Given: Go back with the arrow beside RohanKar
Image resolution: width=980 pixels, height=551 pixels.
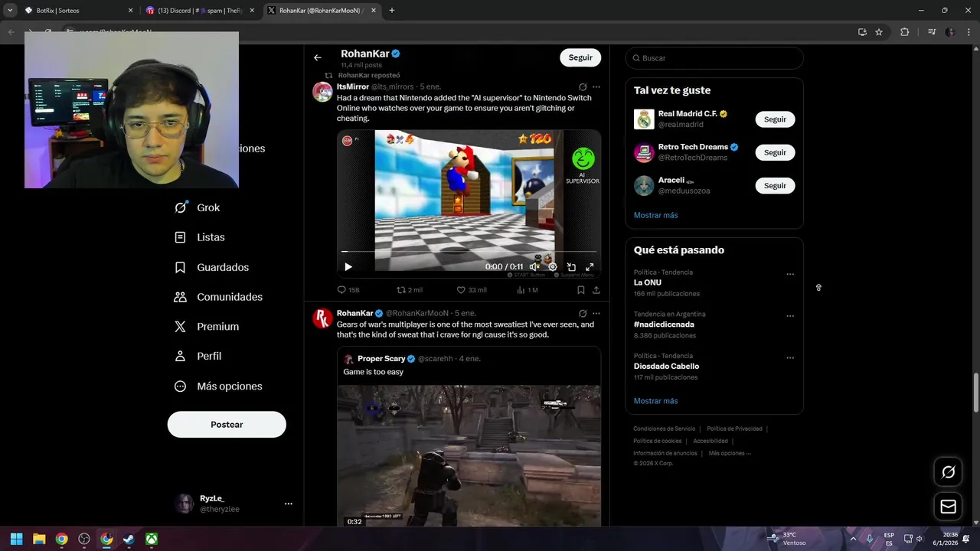Looking at the screenshot, I should pos(318,57).
